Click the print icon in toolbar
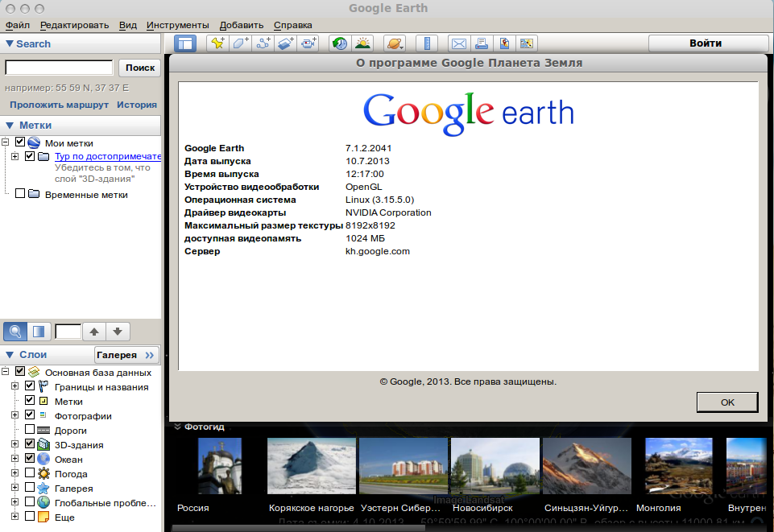The height and width of the screenshot is (532, 774). pos(482,43)
